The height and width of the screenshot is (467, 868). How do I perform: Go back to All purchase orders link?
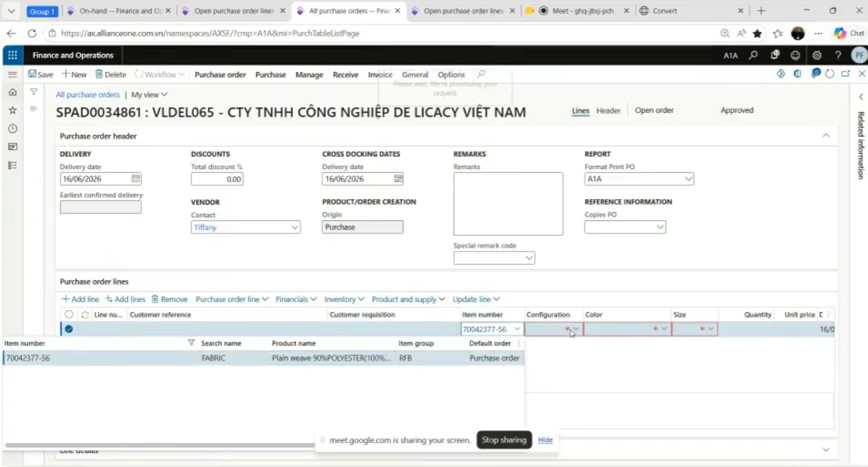88,95
